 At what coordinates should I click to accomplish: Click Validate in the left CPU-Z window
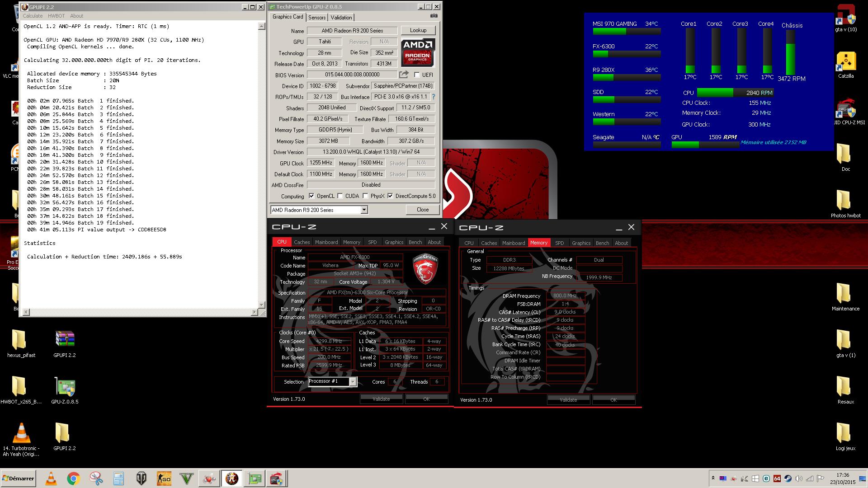click(x=381, y=399)
